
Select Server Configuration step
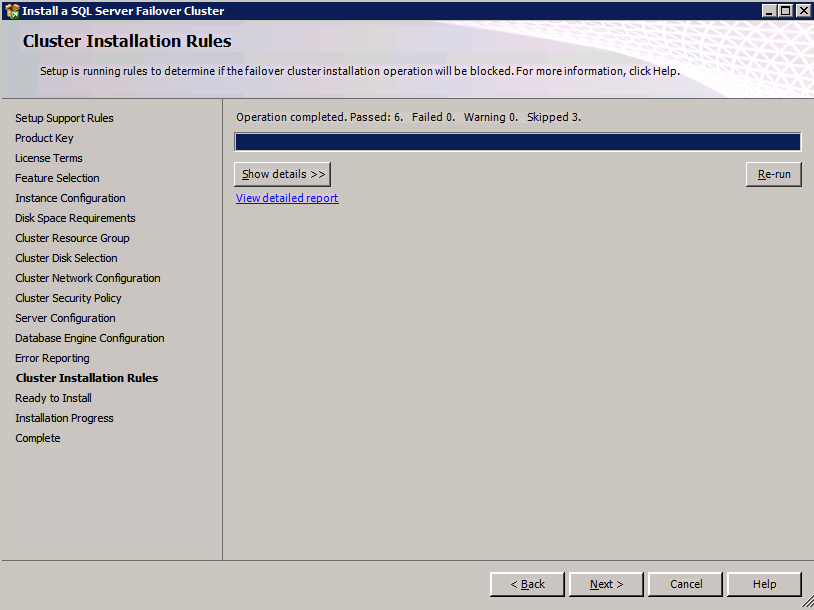[x=65, y=318]
